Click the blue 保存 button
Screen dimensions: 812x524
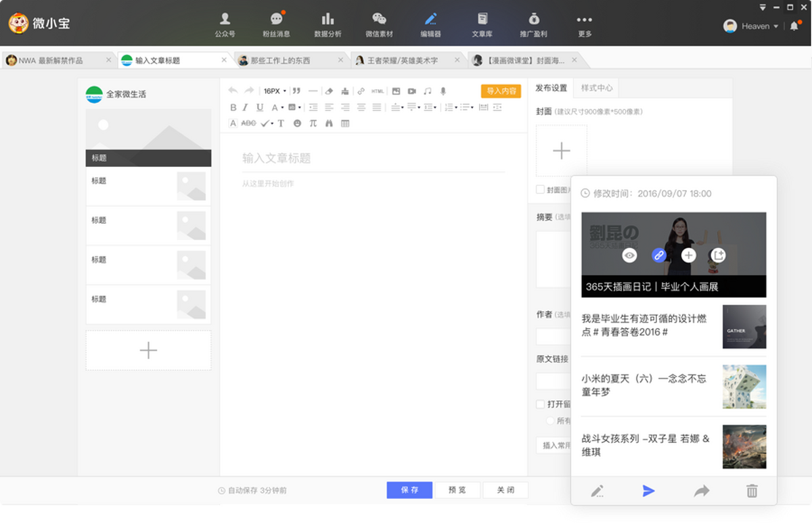pos(409,490)
